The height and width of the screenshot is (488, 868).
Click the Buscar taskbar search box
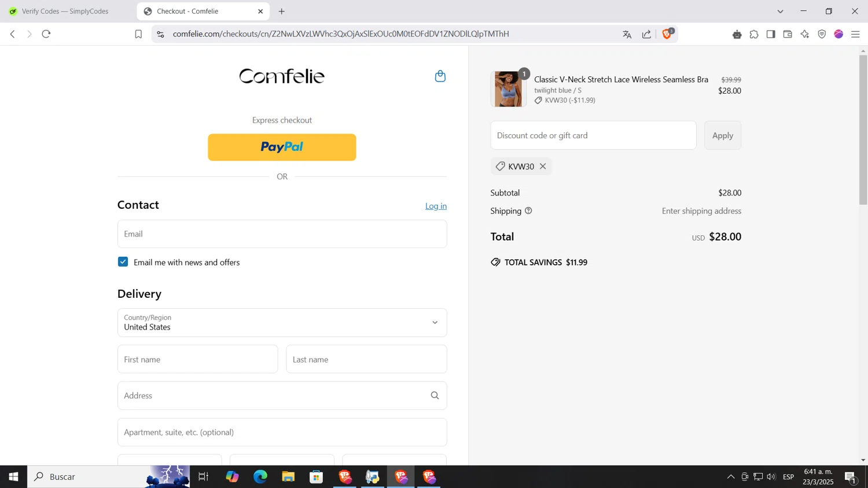click(109, 477)
